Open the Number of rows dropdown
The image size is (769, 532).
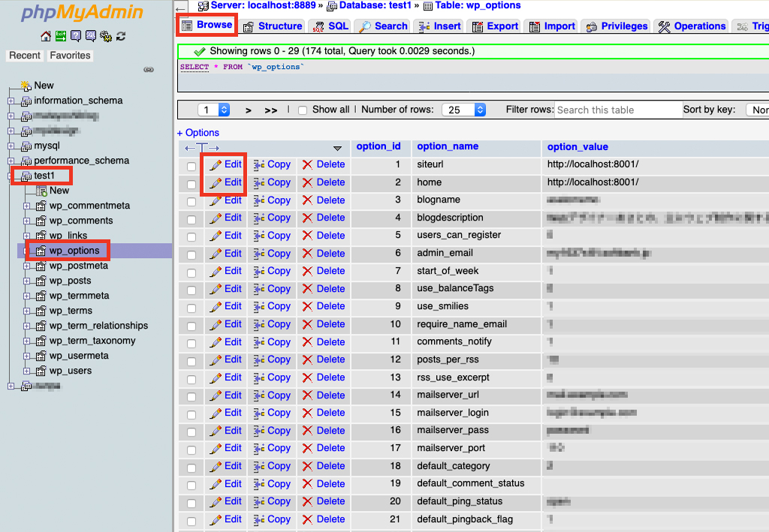pyautogui.click(x=464, y=110)
